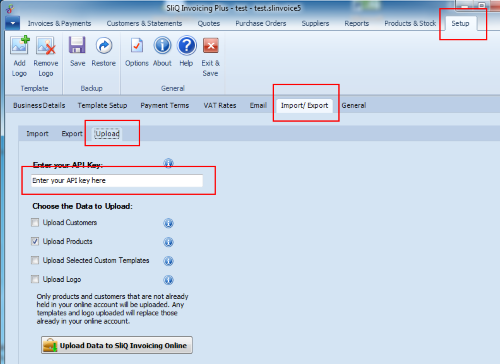Image resolution: width=500 pixels, height=364 pixels.
Task: Click the Remove Logo icon
Action: coord(46,45)
